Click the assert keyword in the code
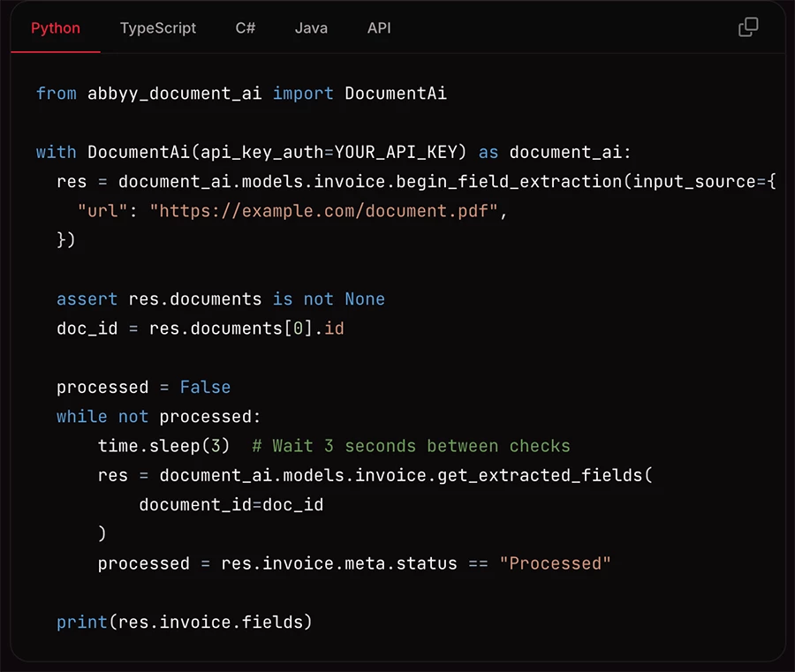This screenshot has height=672, width=795. click(x=87, y=298)
